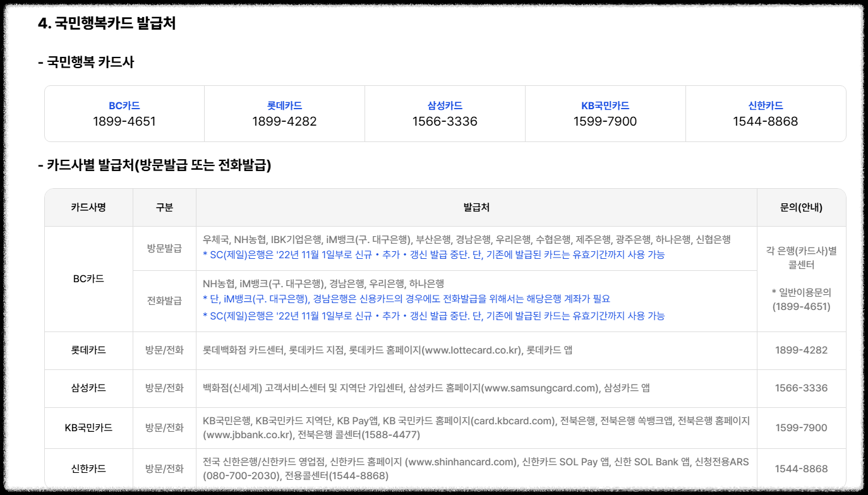Click phone number 1566-3336 under 삼성카드 link
The height and width of the screenshot is (495, 868).
445,121
